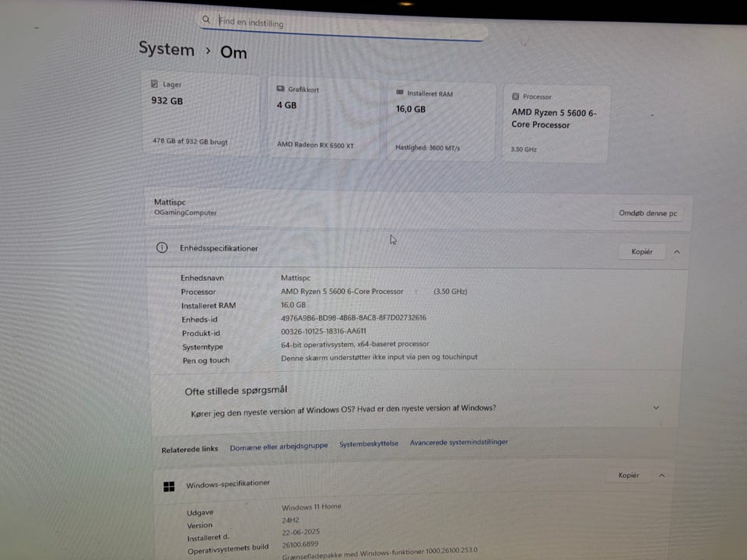
Task: Click the 'Ofte stillede spørgsmål' heading
Action: 236,390
